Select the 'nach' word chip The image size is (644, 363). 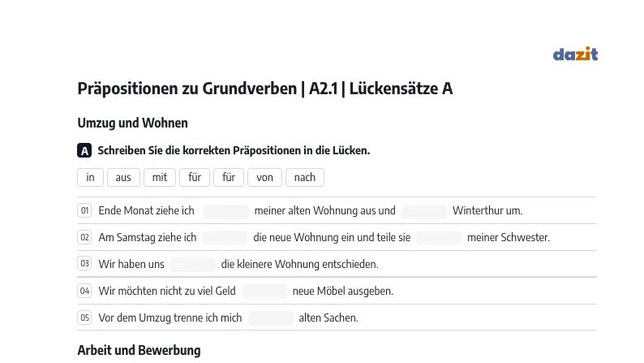click(x=305, y=177)
